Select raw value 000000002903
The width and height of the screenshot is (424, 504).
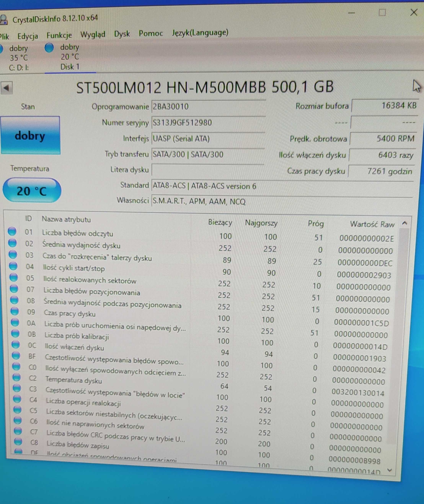pos(364,275)
